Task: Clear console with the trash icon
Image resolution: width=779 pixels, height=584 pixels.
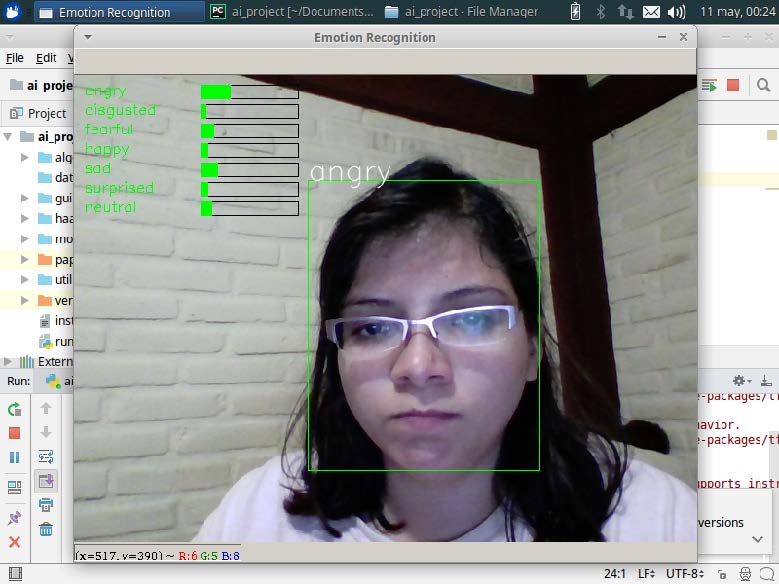Action: tap(46, 529)
